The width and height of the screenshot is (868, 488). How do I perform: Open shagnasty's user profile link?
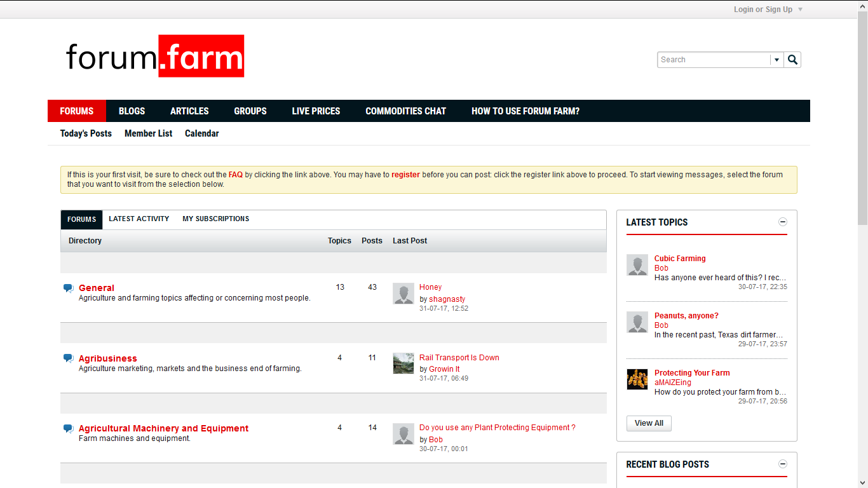click(x=447, y=299)
